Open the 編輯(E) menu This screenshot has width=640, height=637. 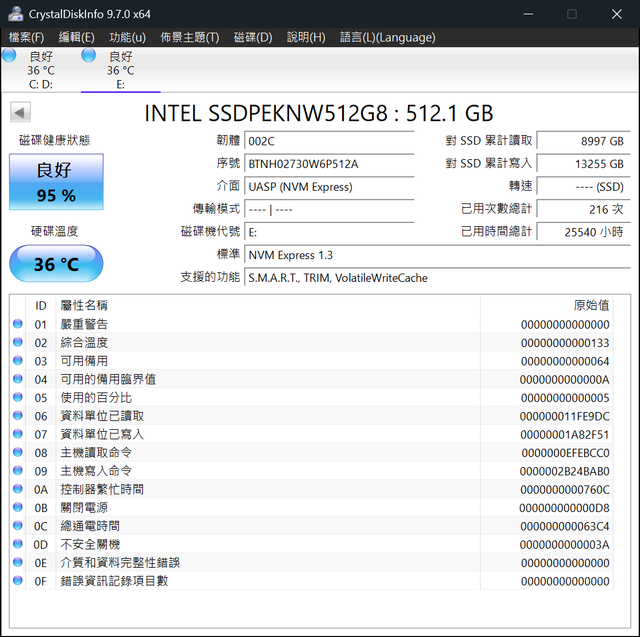click(76, 38)
